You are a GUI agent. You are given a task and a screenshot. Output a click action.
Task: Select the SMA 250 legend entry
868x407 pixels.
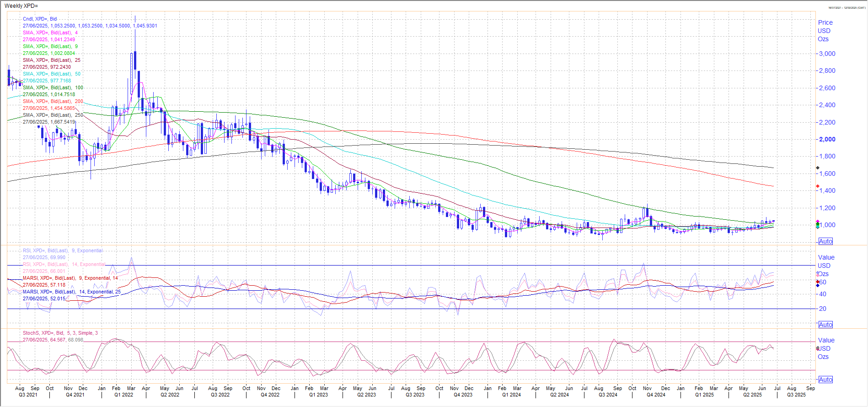[x=53, y=115]
